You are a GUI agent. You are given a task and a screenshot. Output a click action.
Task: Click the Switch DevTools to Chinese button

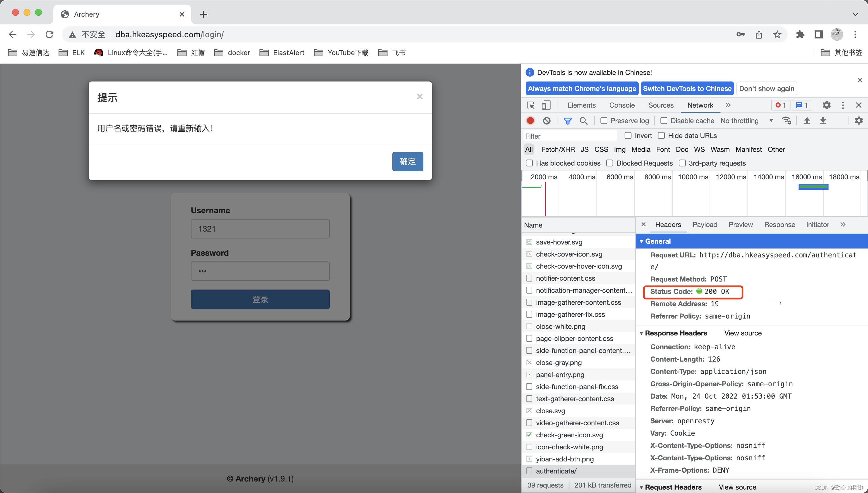(687, 88)
